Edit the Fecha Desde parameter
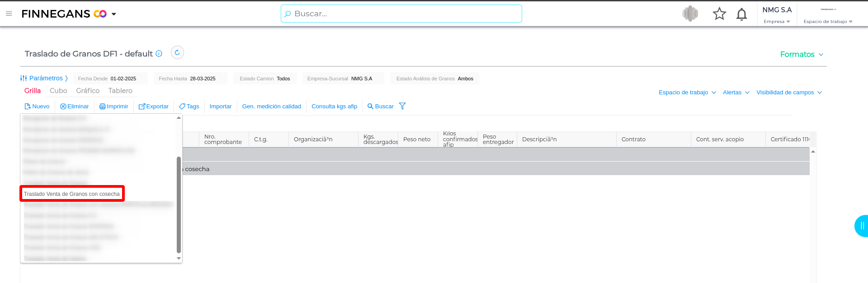Image resolution: width=868 pixels, height=283 pixels. click(110, 79)
